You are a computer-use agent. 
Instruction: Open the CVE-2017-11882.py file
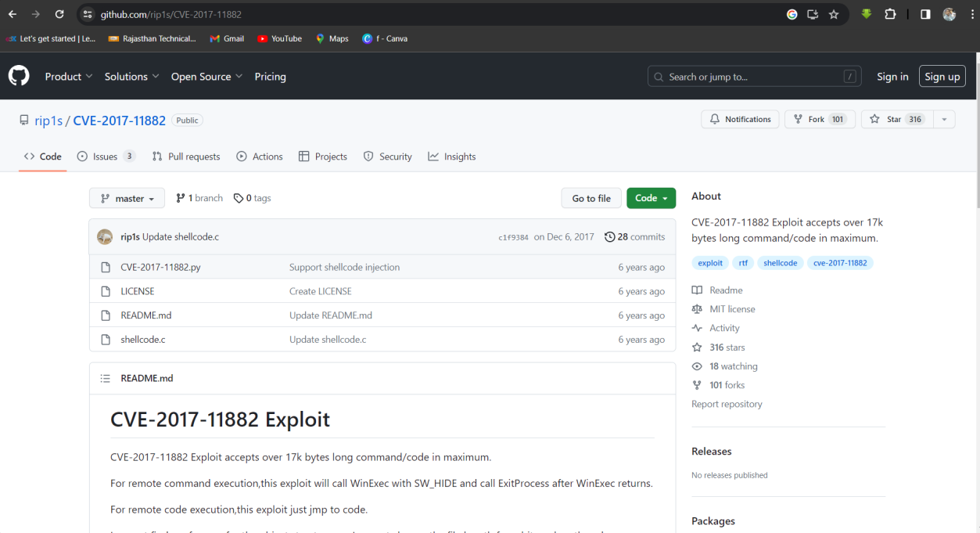click(160, 267)
